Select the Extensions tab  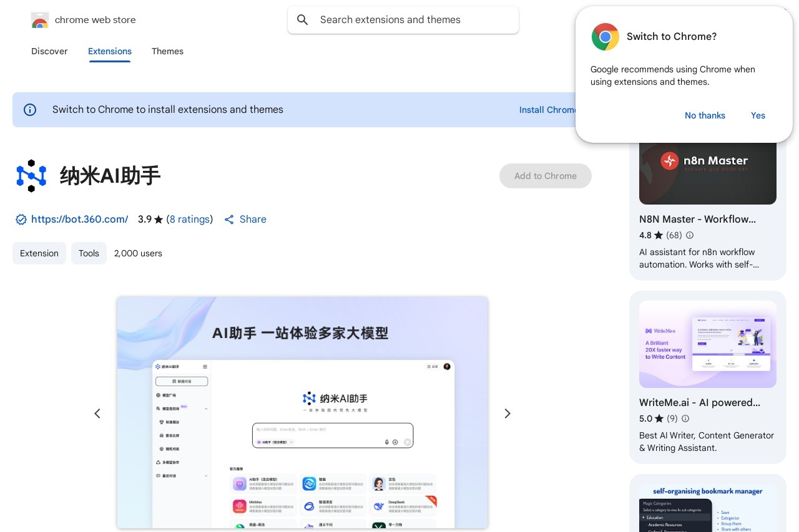(x=110, y=51)
